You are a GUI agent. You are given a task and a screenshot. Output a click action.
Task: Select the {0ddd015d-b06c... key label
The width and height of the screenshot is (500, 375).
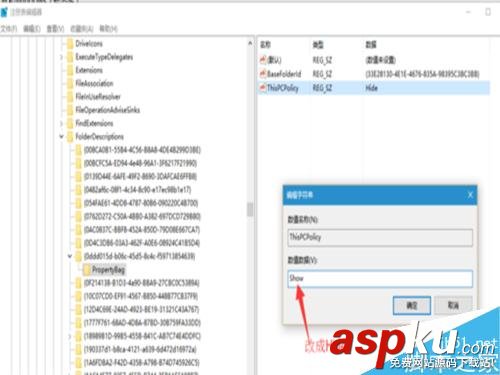pyautogui.click(x=140, y=256)
